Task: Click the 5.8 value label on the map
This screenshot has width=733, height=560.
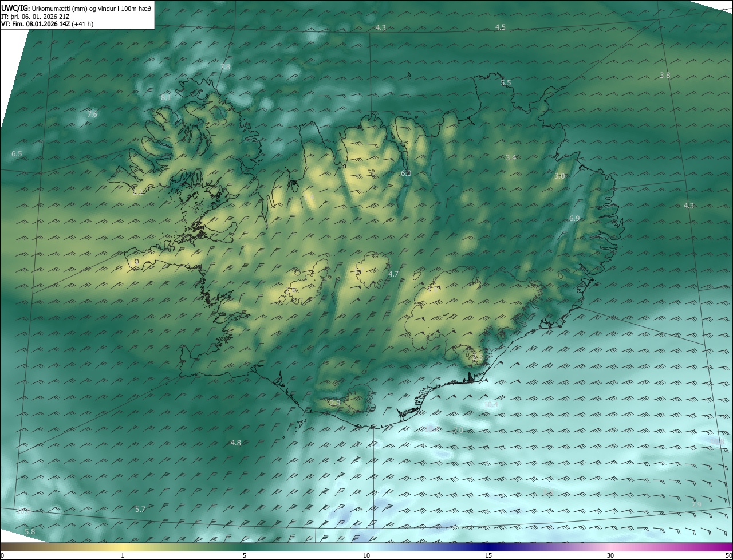Action: click(30, 531)
